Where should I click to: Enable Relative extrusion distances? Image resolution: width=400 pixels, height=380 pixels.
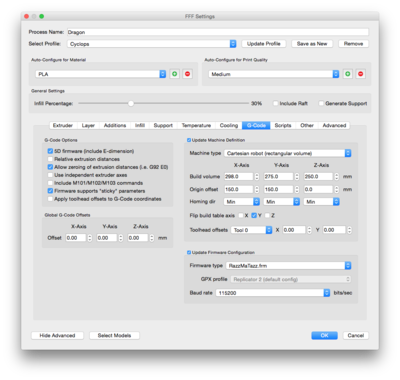50,159
